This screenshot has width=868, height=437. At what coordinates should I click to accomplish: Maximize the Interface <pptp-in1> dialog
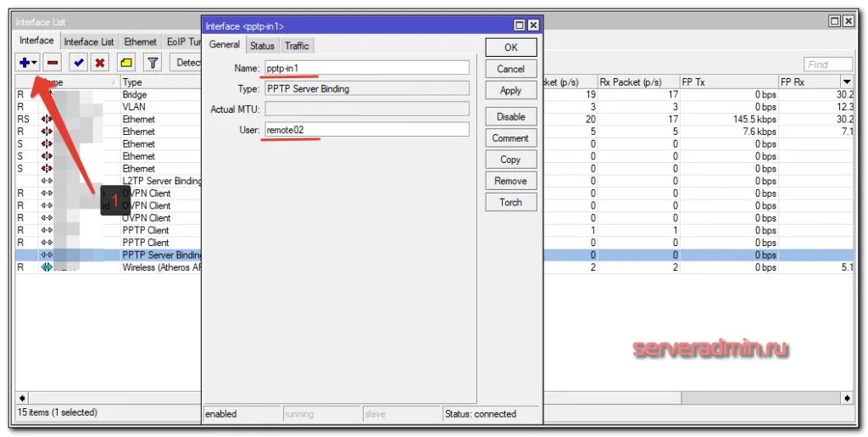[520, 25]
